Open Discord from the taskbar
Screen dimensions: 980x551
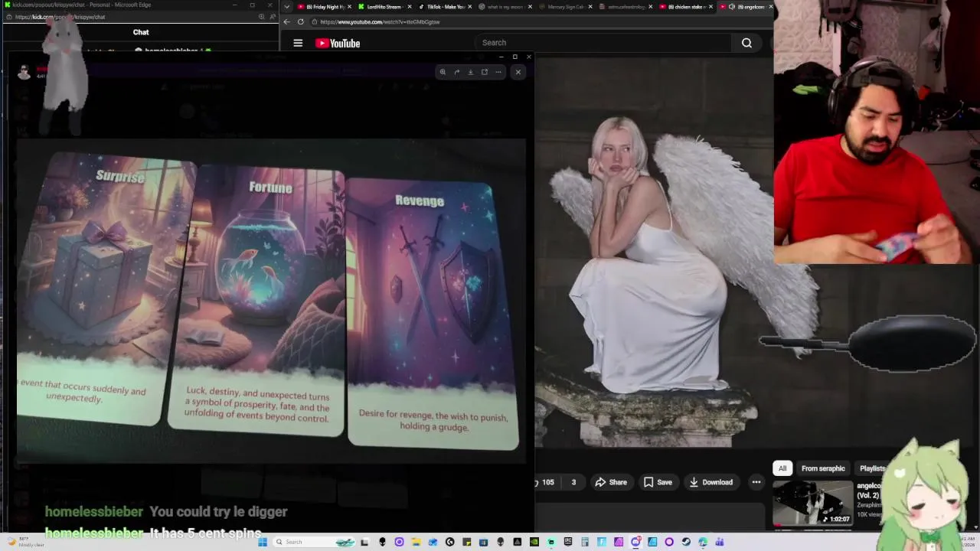635,542
